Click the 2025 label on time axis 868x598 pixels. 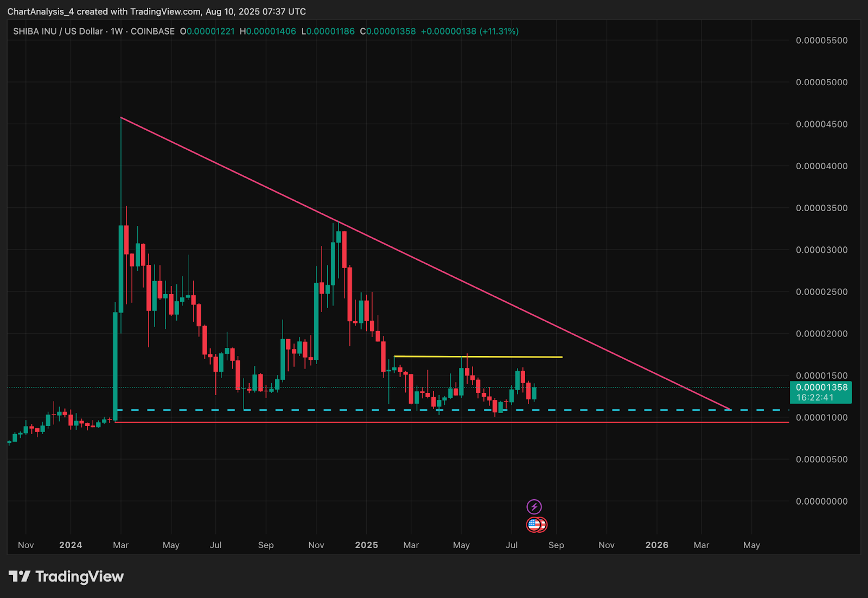point(366,545)
